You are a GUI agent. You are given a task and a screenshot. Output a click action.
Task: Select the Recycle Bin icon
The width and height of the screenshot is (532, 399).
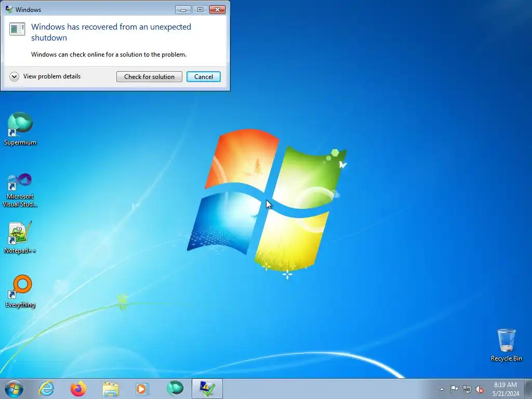tap(506, 345)
